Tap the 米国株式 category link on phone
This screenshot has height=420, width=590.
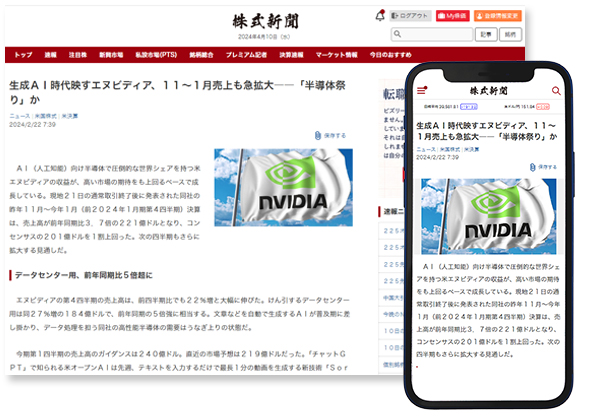[450, 149]
